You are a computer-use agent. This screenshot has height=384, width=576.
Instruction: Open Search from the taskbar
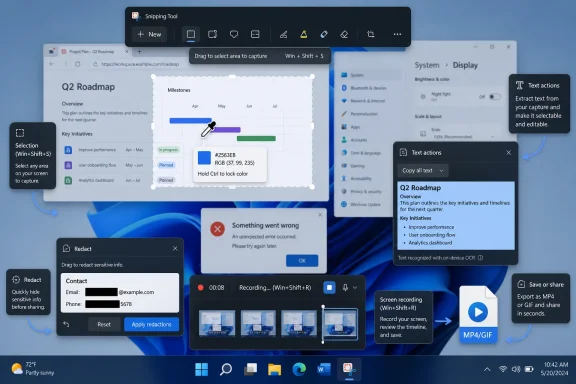point(226,369)
